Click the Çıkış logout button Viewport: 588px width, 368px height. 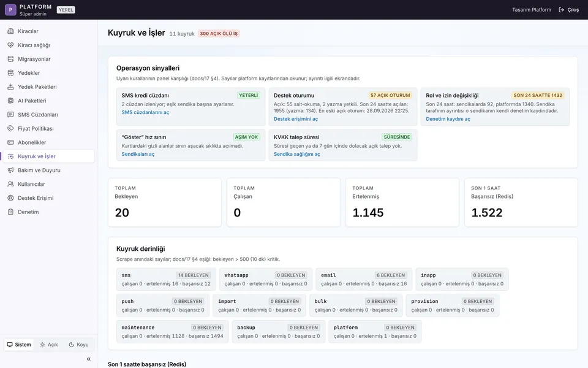pos(568,10)
